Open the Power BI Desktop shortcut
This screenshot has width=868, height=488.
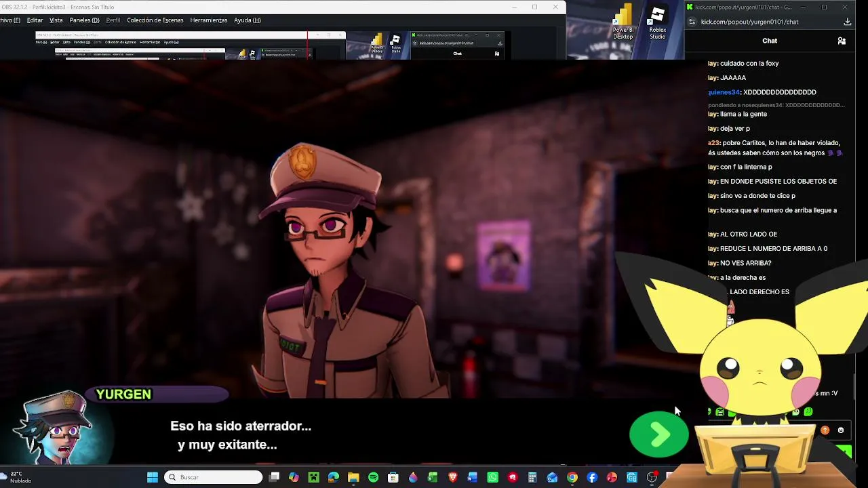tap(623, 22)
